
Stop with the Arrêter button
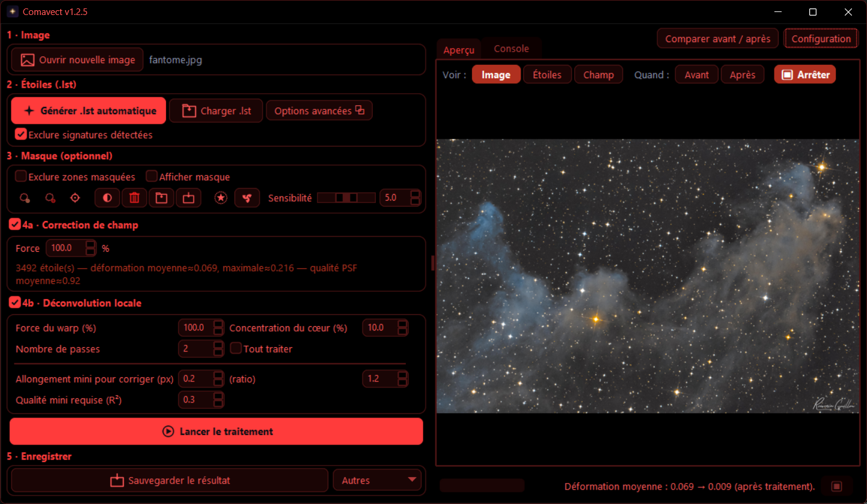click(805, 74)
